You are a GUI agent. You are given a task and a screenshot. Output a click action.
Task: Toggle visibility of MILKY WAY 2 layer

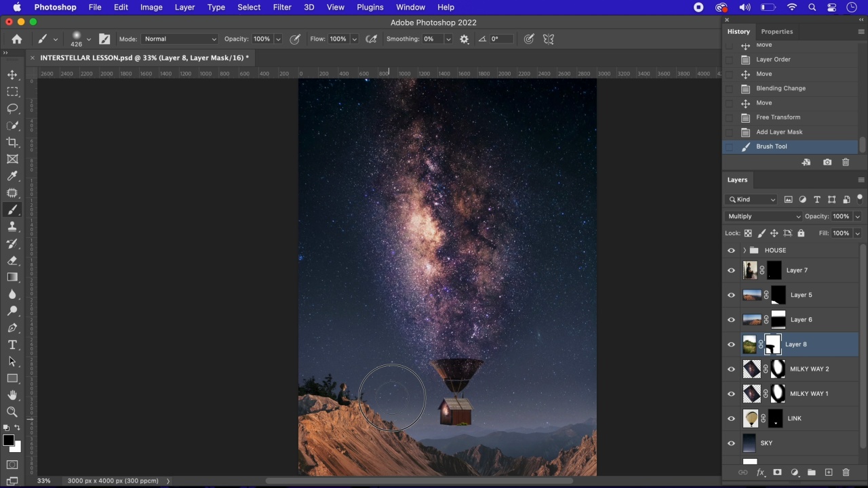point(731,369)
